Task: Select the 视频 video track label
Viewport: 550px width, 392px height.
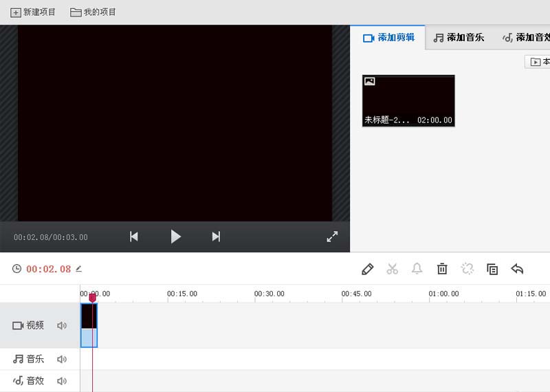Action: [28, 325]
